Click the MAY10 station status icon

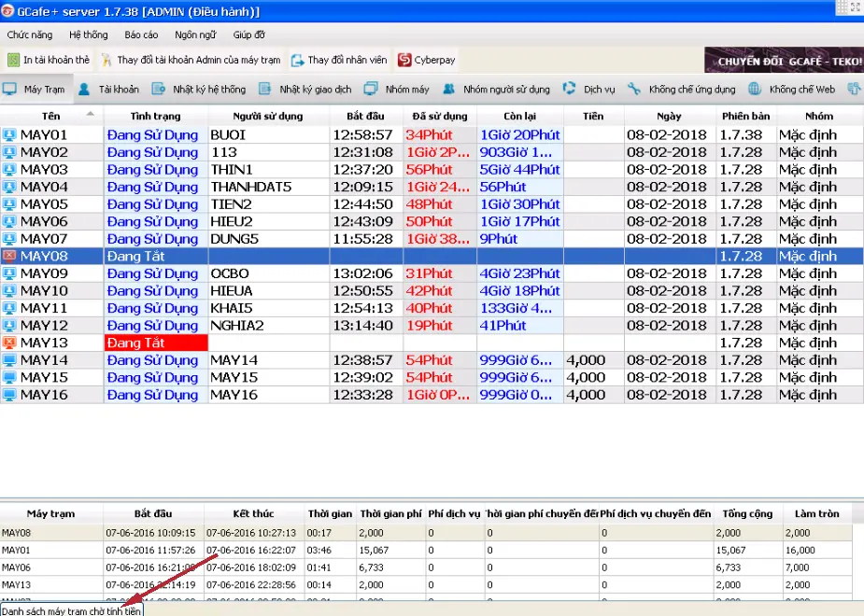click(x=9, y=290)
